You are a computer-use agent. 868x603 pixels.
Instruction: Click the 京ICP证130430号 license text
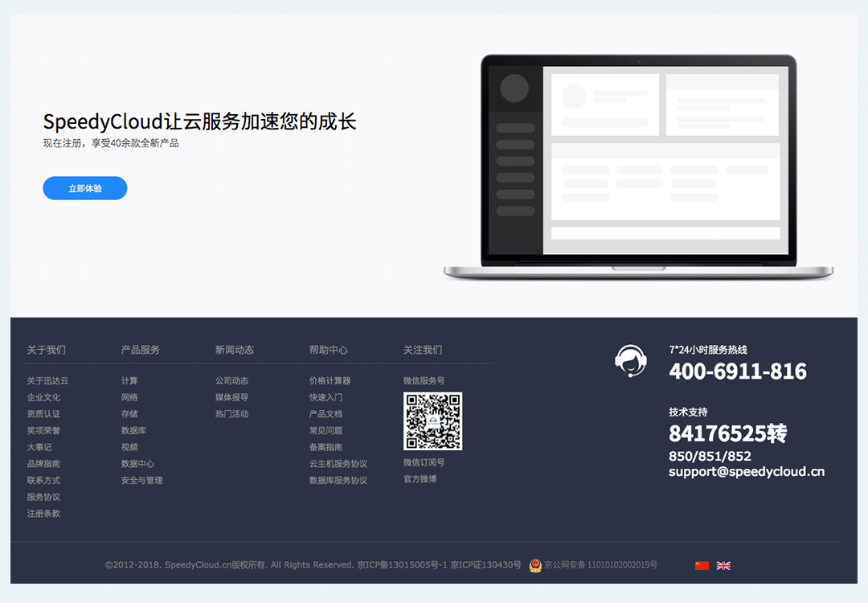pyautogui.click(x=485, y=565)
